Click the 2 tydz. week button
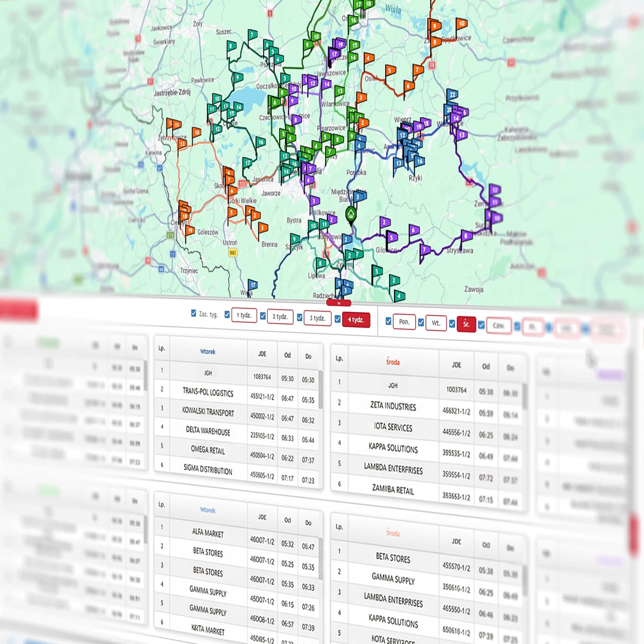 click(280, 316)
